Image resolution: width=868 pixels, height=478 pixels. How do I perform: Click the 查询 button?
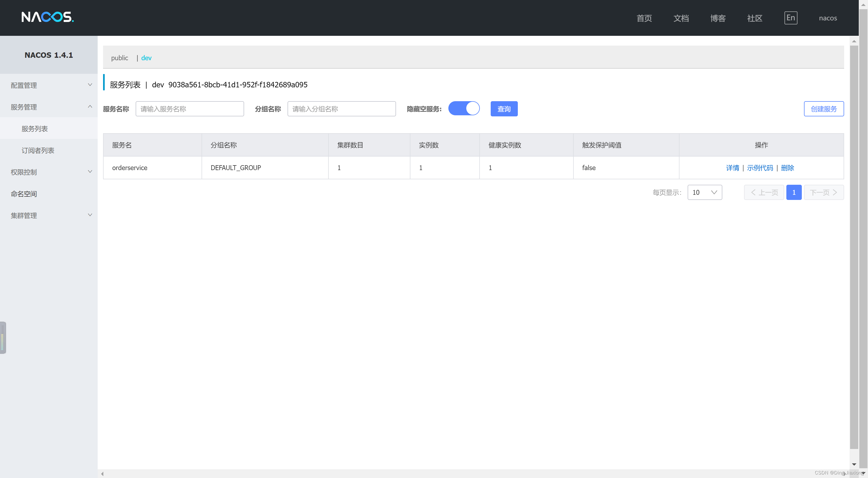point(504,109)
